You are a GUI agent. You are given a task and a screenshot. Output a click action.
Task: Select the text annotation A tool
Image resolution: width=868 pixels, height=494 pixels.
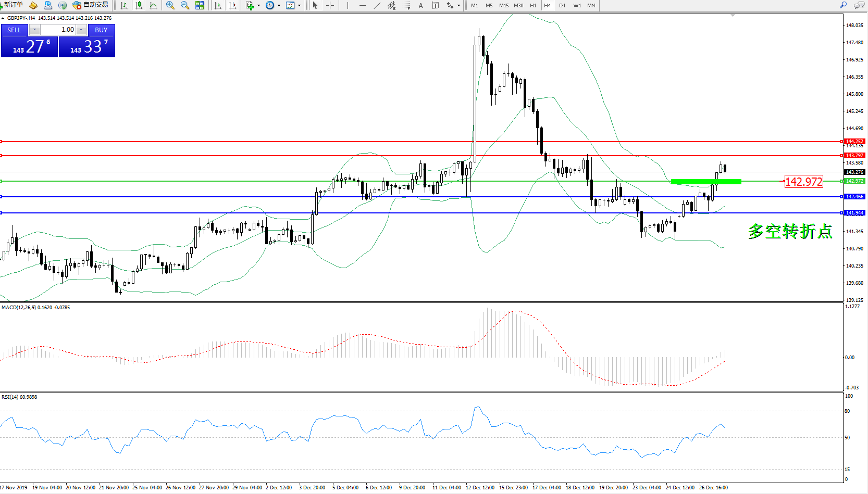coord(420,5)
